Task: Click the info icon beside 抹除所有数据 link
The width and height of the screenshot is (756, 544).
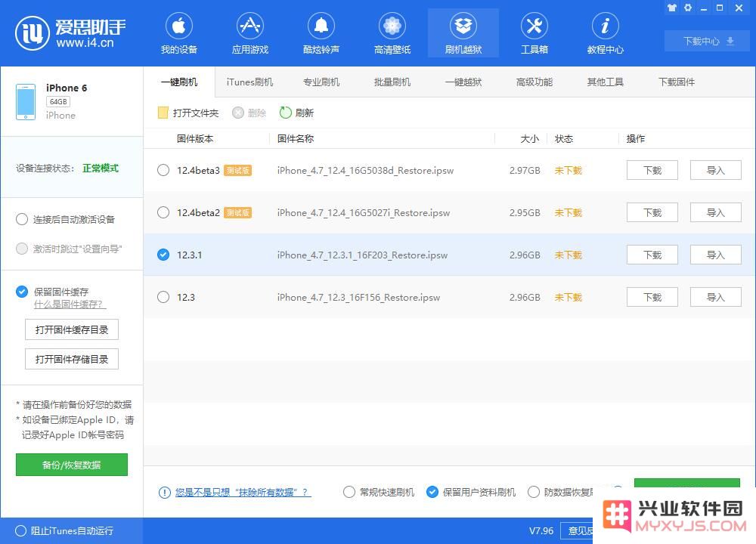Action: (x=164, y=492)
